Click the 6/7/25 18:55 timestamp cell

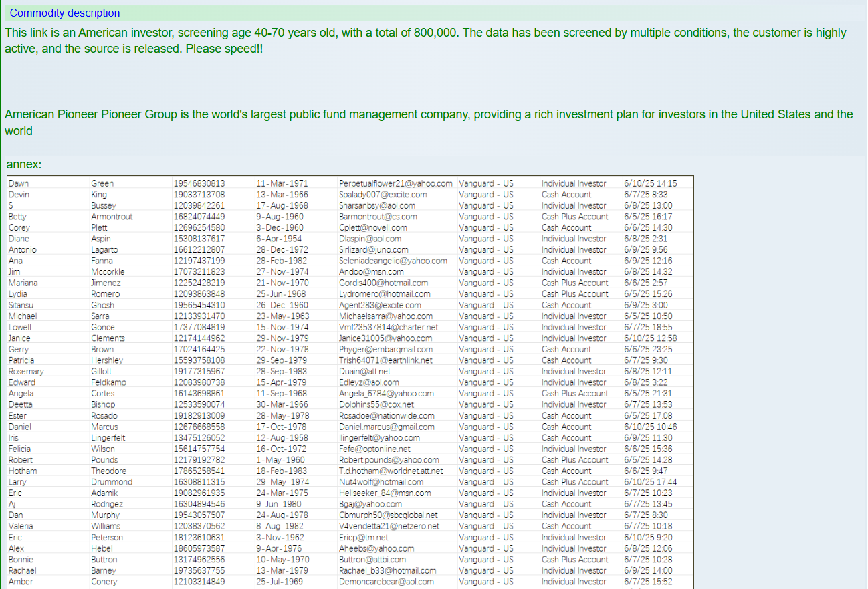[x=647, y=328]
